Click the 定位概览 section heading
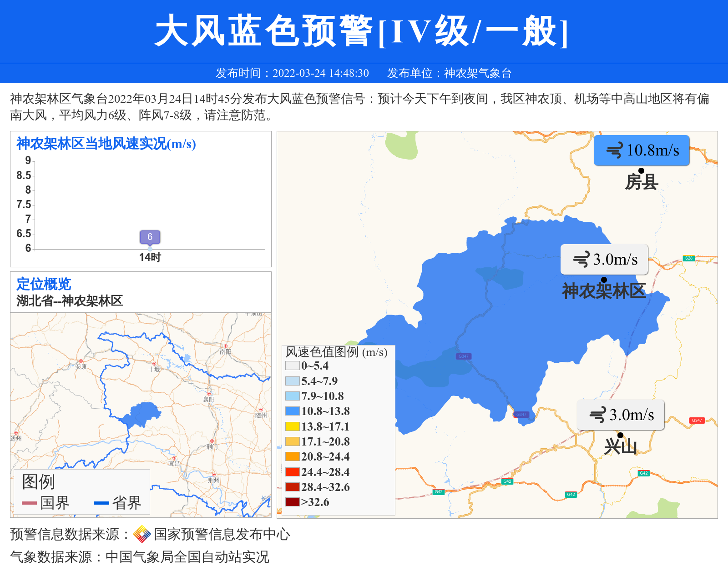 click(x=44, y=284)
